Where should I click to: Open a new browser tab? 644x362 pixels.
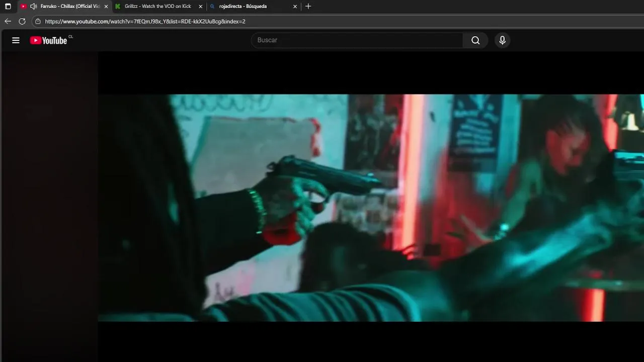(x=308, y=7)
